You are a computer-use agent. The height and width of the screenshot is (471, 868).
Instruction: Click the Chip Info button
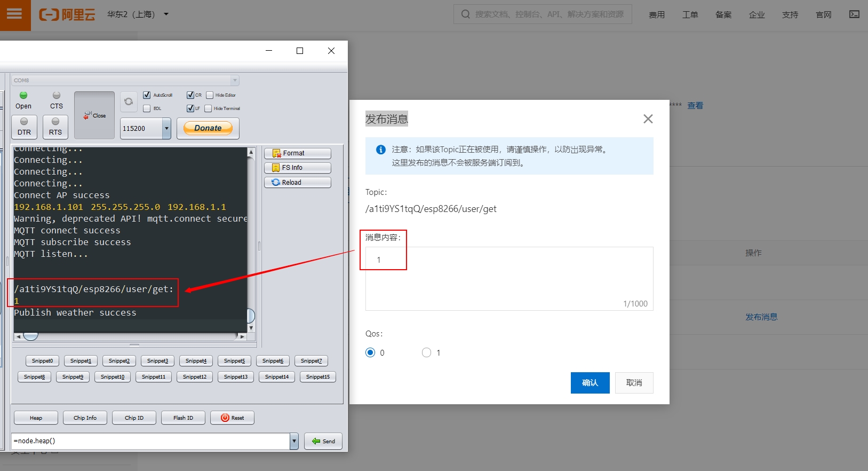(85, 418)
